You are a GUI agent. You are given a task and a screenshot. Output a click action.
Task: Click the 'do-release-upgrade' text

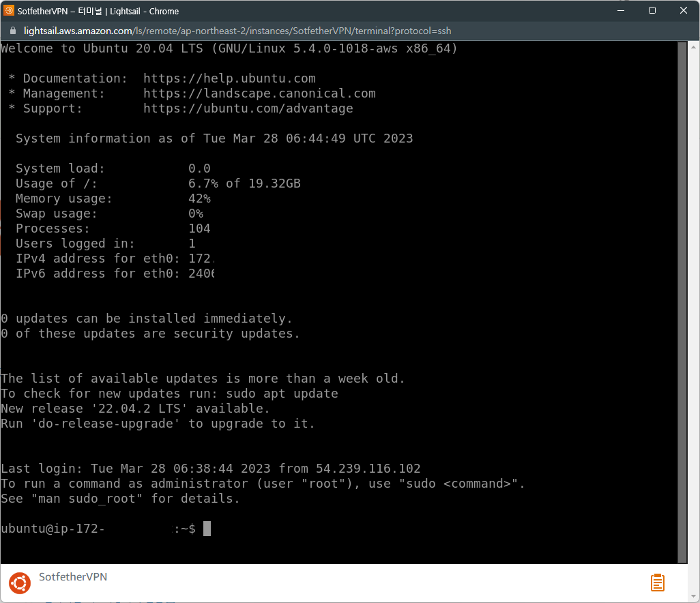click(x=105, y=424)
